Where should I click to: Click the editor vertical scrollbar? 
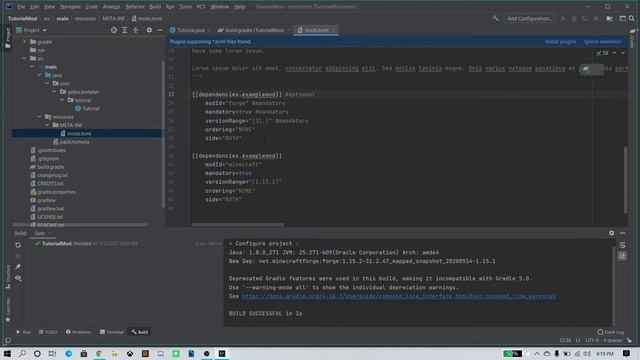625,180
